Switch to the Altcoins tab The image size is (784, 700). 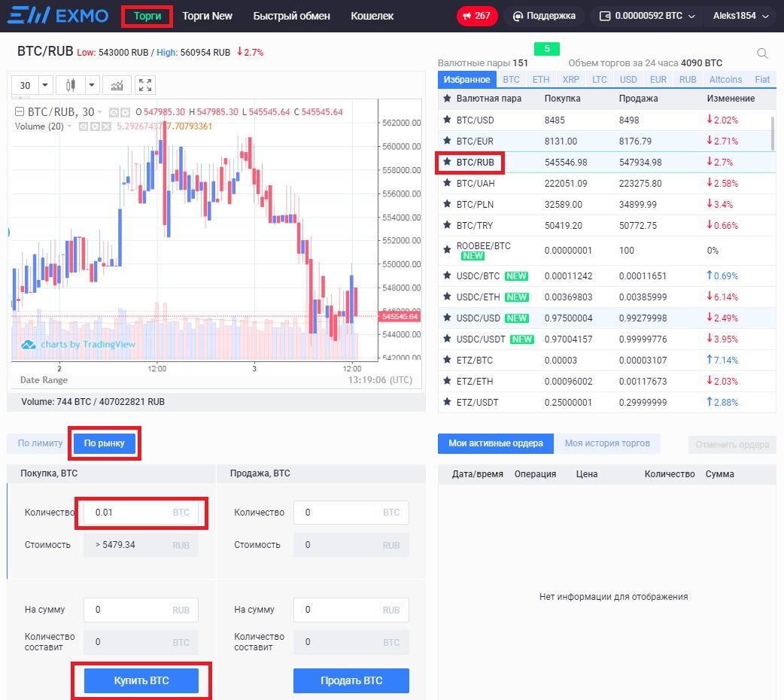tap(725, 80)
